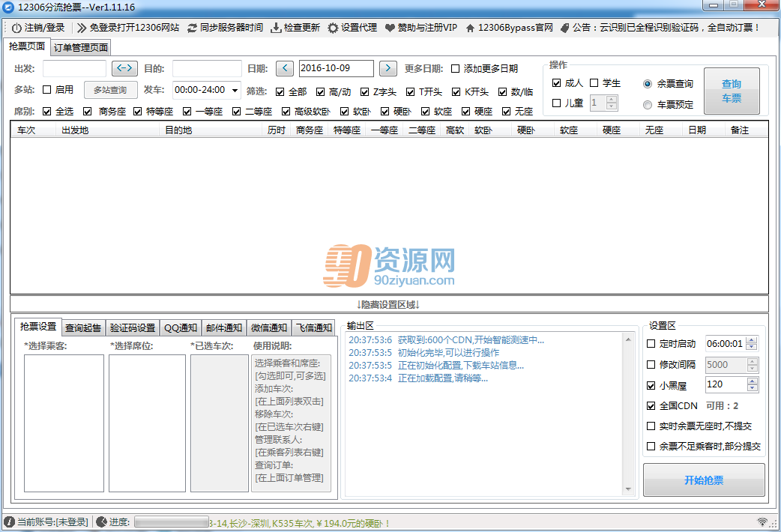The image size is (781, 532).
Task: Click the 进度 progress icon
Action: 101,522
